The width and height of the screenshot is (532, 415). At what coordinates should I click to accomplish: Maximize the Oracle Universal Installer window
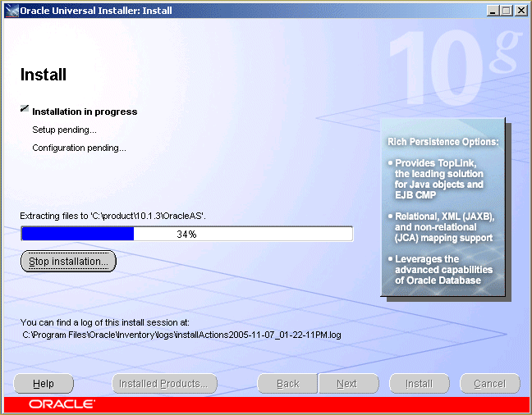[x=507, y=11]
